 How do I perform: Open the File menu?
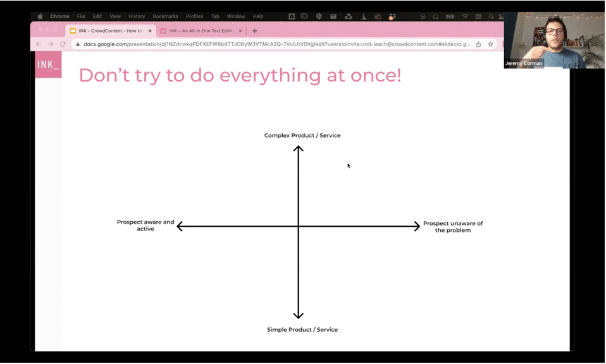point(81,16)
